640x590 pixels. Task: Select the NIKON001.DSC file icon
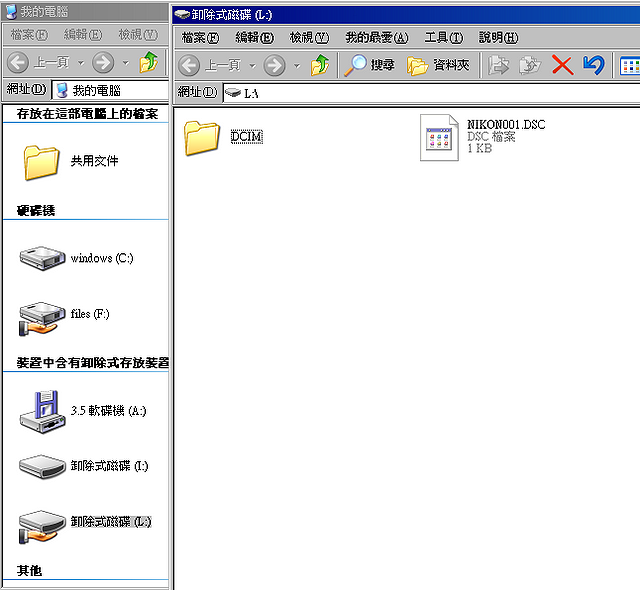point(439,138)
